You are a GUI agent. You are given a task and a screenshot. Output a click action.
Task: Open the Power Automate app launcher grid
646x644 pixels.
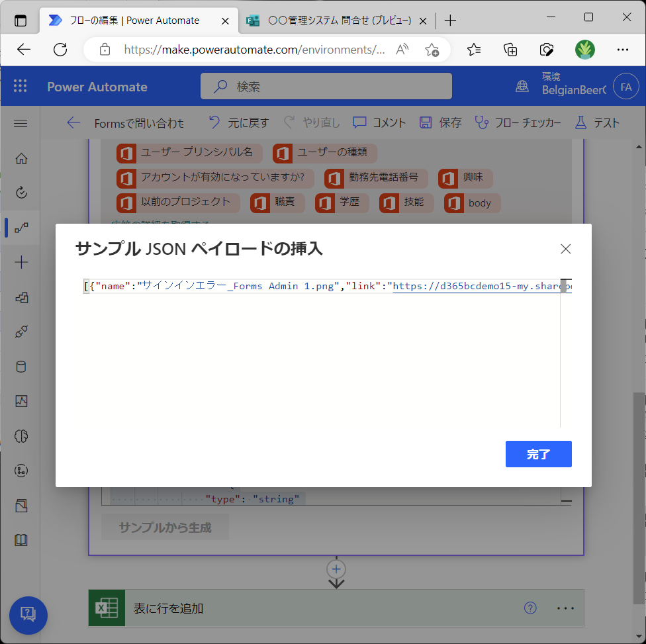[x=20, y=85]
